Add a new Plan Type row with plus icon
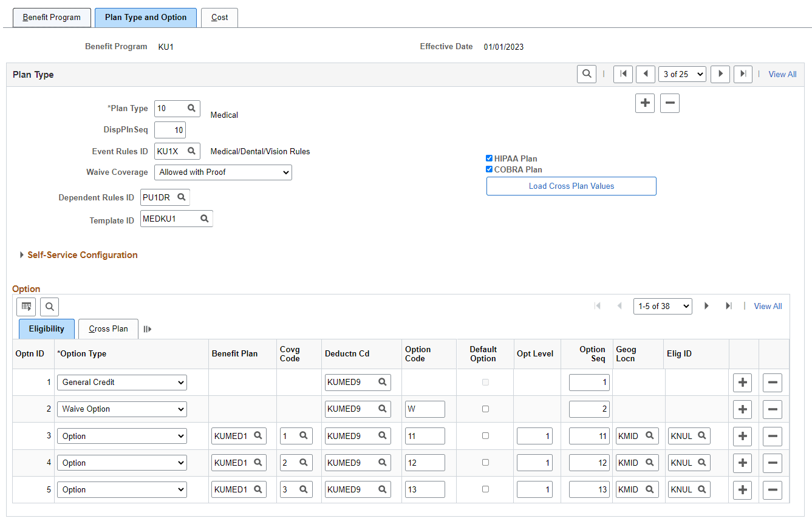The height and width of the screenshot is (524, 812). (x=644, y=103)
